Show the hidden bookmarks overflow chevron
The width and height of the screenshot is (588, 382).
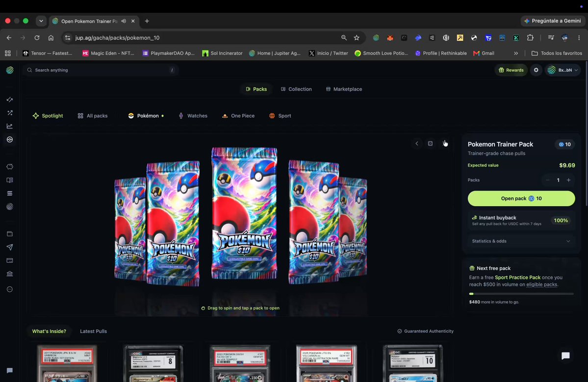[516, 53]
